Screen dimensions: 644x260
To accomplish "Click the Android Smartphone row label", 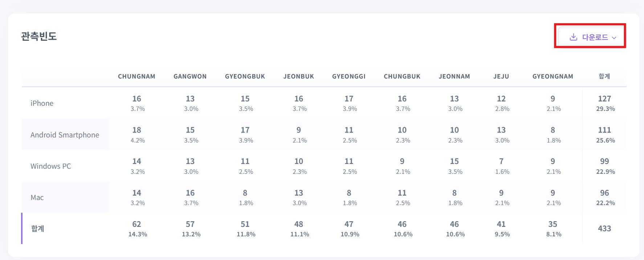I will 65,135.
